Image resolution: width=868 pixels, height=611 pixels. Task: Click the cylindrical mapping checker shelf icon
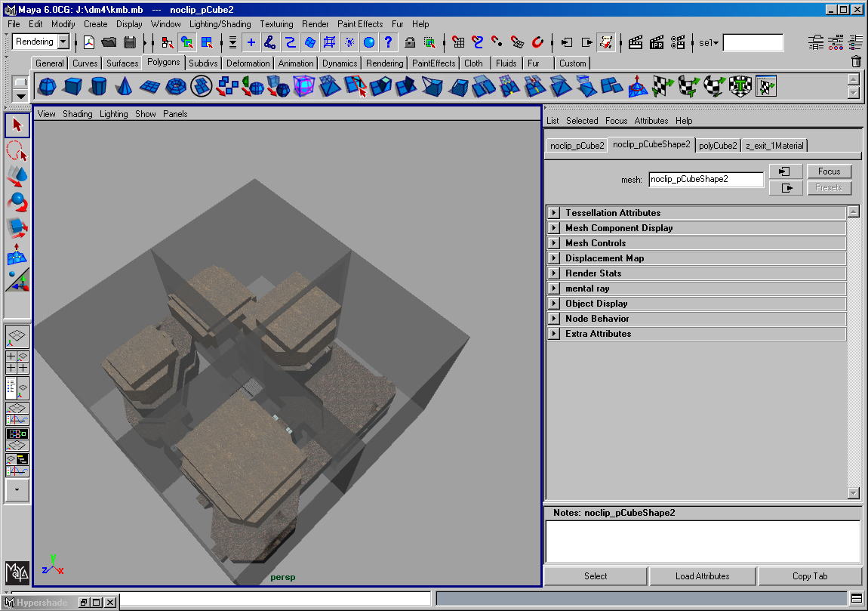tap(688, 86)
